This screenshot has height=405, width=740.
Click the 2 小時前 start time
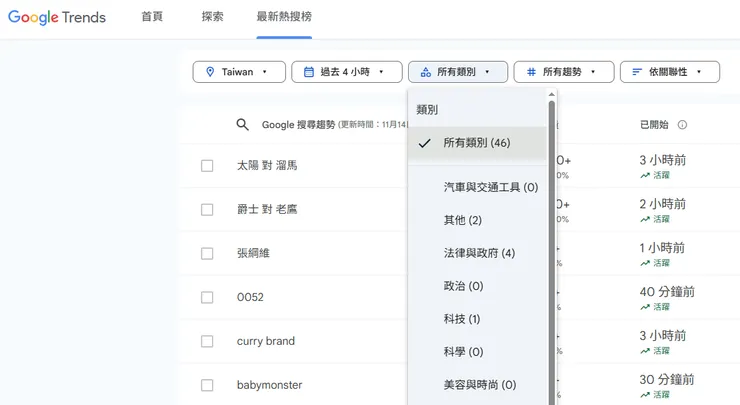tap(663, 204)
